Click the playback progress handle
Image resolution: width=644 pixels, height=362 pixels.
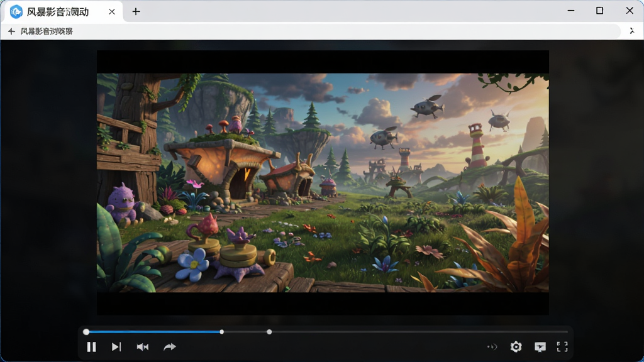(222, 332)
